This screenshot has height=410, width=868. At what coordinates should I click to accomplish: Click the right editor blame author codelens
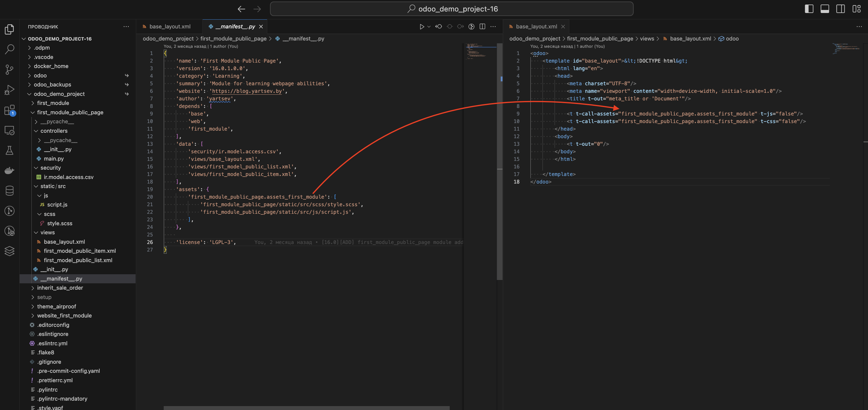tap(567, 47)
